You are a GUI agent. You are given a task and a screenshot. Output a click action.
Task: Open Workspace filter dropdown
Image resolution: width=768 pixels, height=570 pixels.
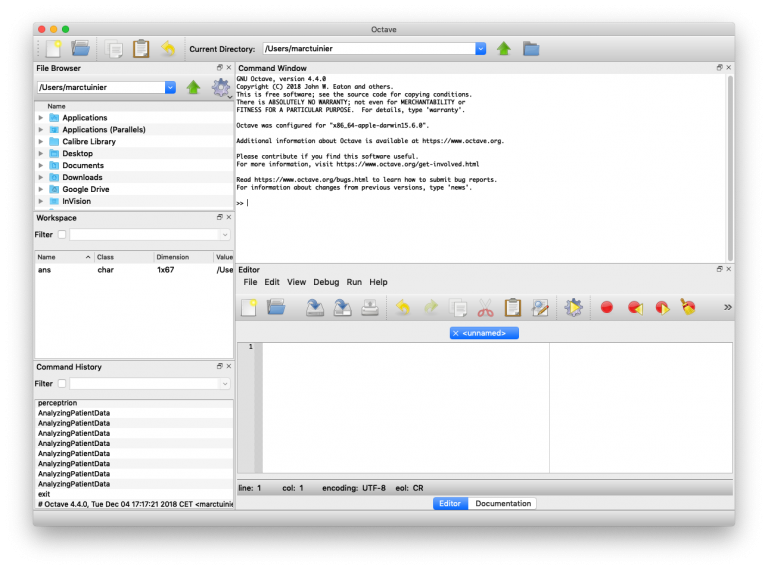point(225,235)
